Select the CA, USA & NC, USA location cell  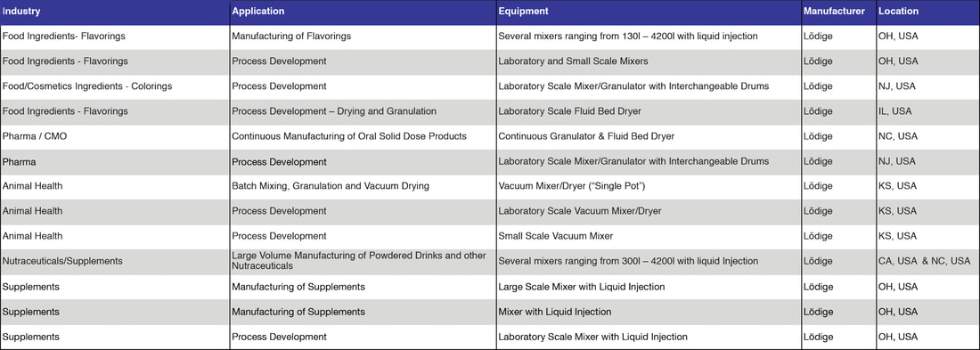pyautogui.click(x=927, y=262)
